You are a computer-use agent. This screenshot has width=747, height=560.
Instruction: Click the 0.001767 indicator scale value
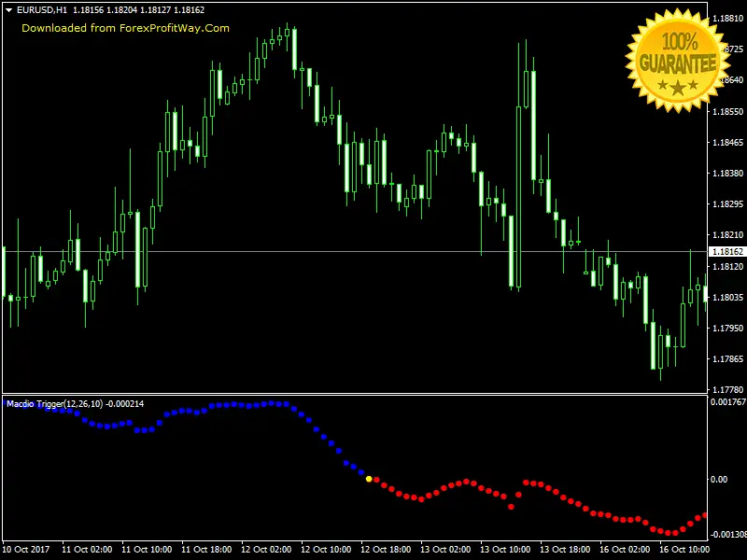[728, 402]
